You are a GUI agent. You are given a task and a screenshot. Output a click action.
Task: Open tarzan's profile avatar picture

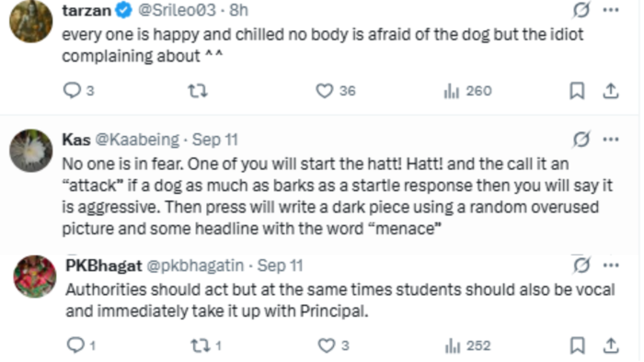pyautogui.click(x=30, y=20)
